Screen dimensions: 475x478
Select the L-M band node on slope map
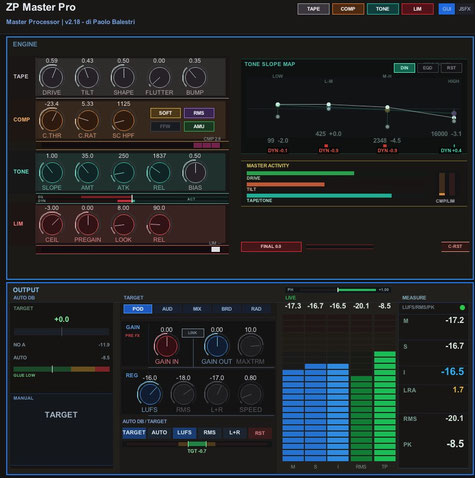(329, 105)
